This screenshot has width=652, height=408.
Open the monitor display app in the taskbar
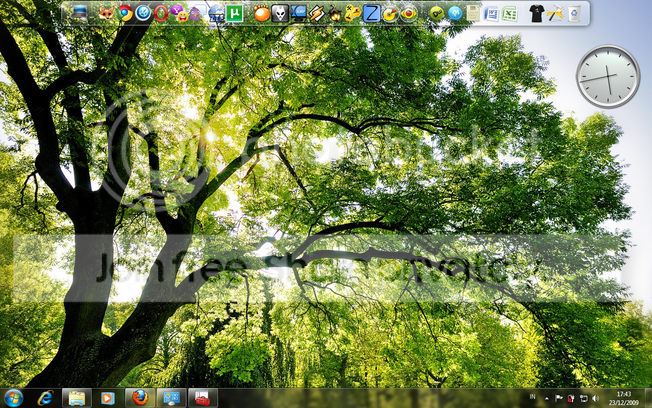coord(171,398)
